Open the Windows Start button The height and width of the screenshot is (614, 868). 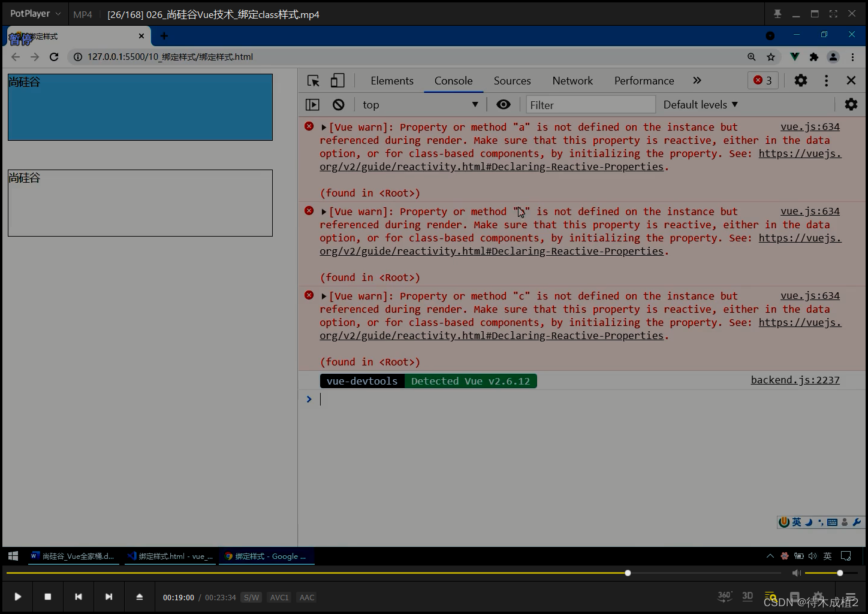coord(13,556)
